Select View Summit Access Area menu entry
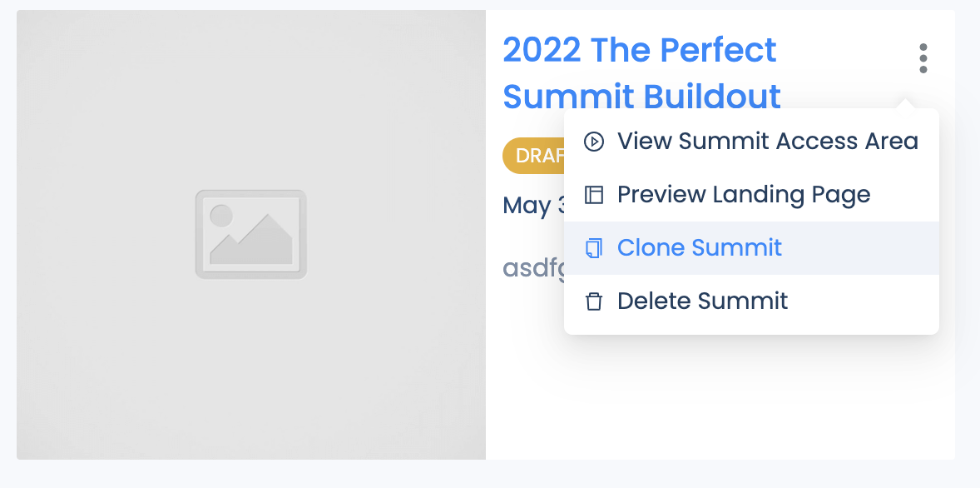 [751, 142]
